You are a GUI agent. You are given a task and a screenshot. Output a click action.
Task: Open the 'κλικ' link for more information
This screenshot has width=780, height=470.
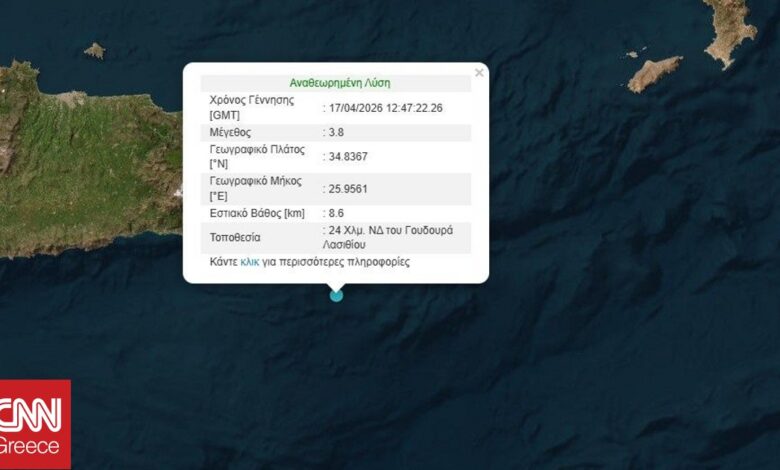250,262
